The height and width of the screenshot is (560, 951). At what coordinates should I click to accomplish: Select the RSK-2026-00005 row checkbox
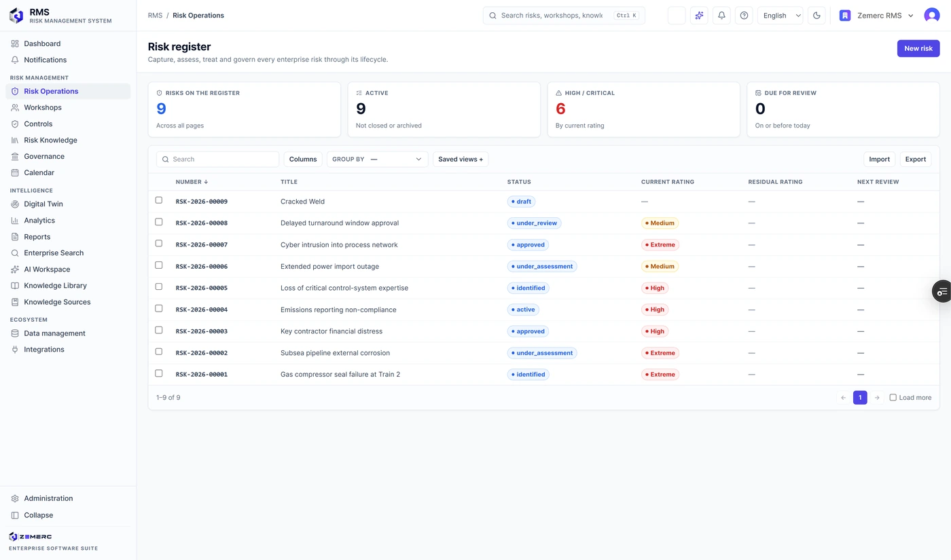[159, 287]
